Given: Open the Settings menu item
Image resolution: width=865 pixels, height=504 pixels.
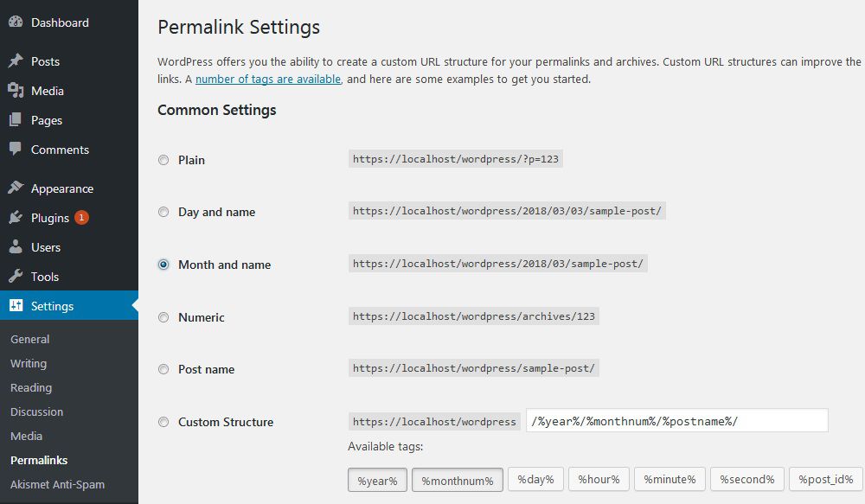Looking at the screenshot, I should [x=52, y=306].
